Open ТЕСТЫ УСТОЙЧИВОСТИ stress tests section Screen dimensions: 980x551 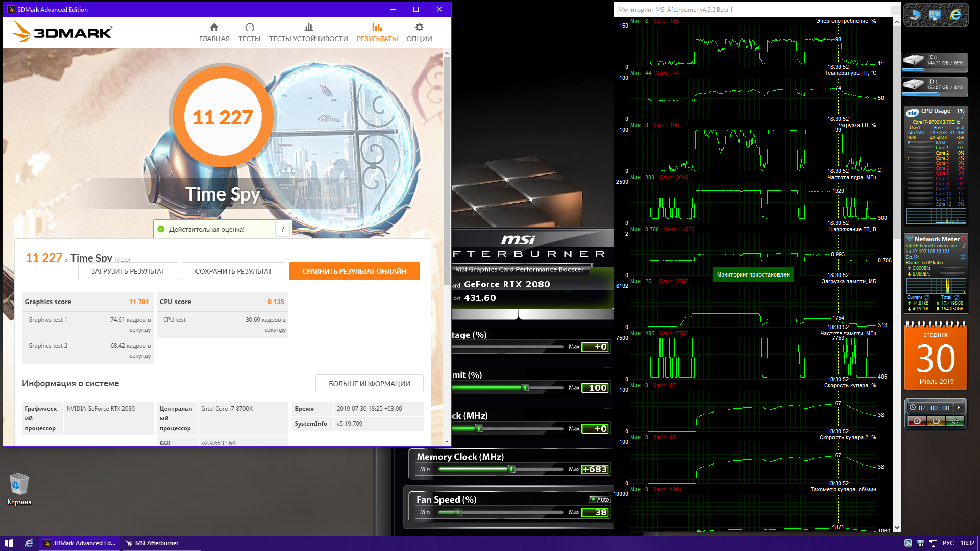pos(308,33)
